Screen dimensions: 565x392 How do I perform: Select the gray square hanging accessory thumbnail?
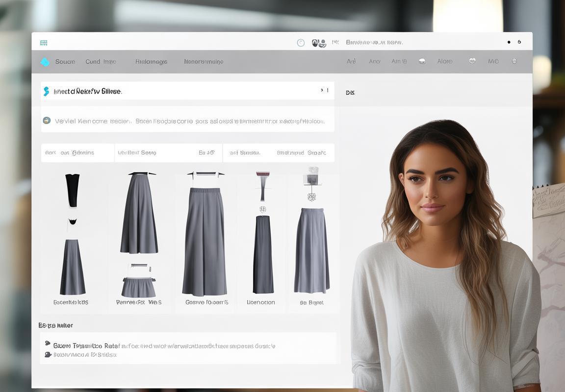[312, 184]
